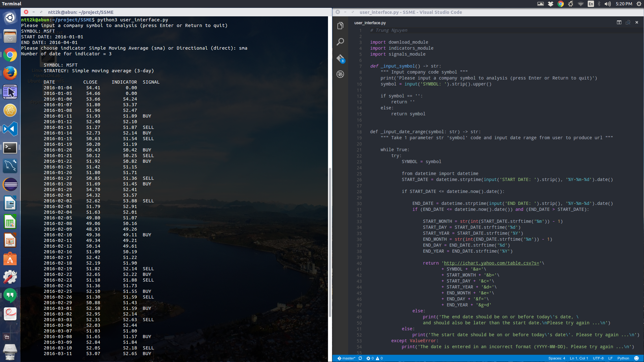Click Ln 1, Col 1 to go to line

tap(579, 358)
